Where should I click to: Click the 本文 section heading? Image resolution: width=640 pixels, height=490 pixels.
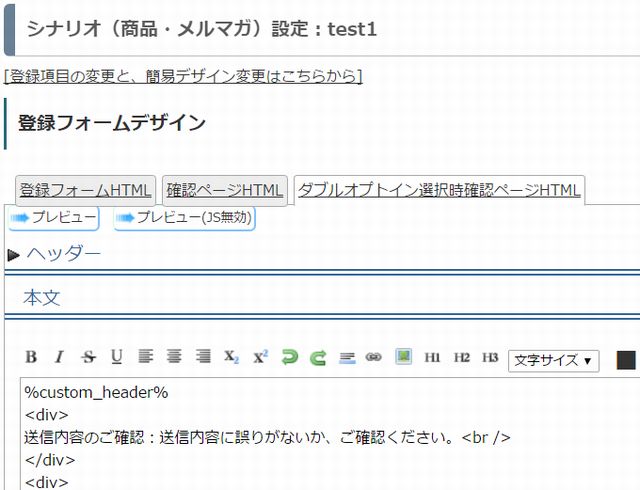point(42,298)
